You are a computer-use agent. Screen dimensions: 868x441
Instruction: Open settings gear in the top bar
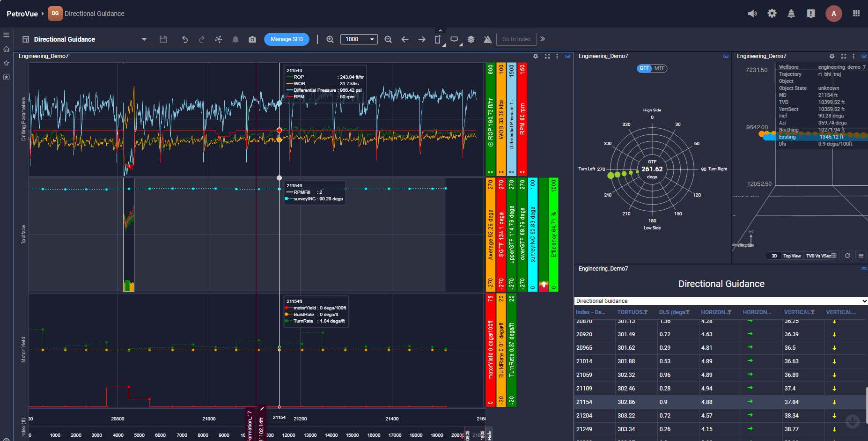click(x=772, y=14)
